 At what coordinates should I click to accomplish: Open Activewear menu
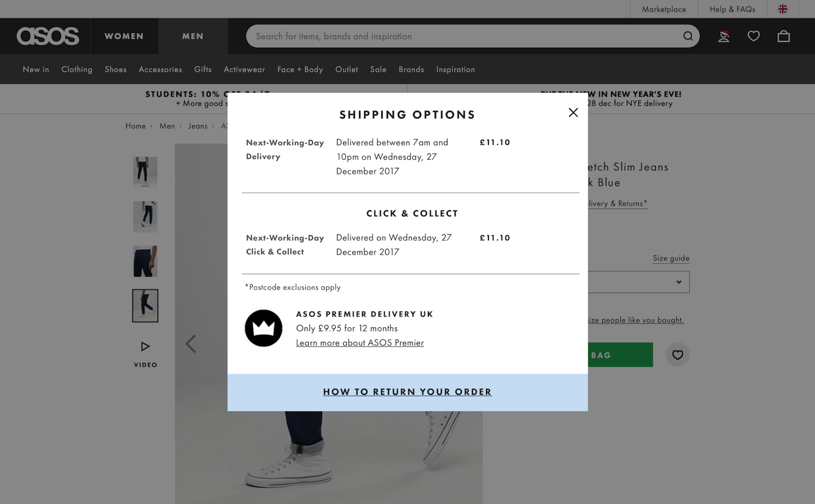click(x=244, y=69)
